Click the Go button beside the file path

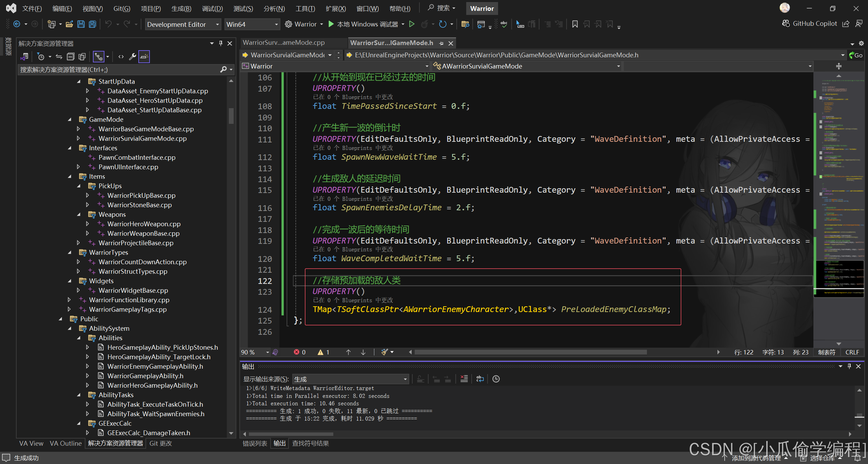coord(856,55)
